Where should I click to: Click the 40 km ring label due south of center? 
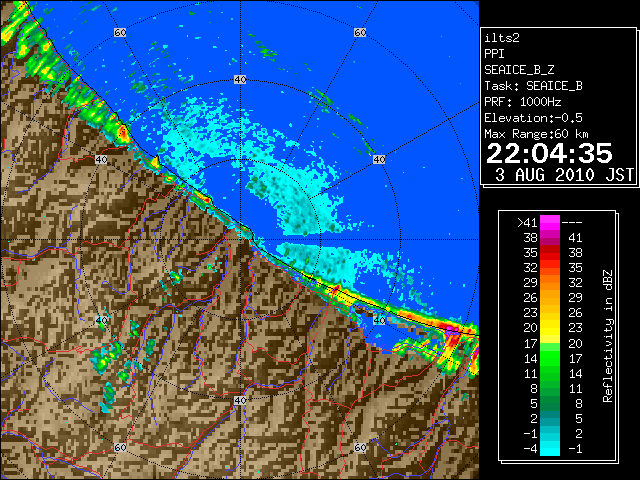[x=240, y=400]
